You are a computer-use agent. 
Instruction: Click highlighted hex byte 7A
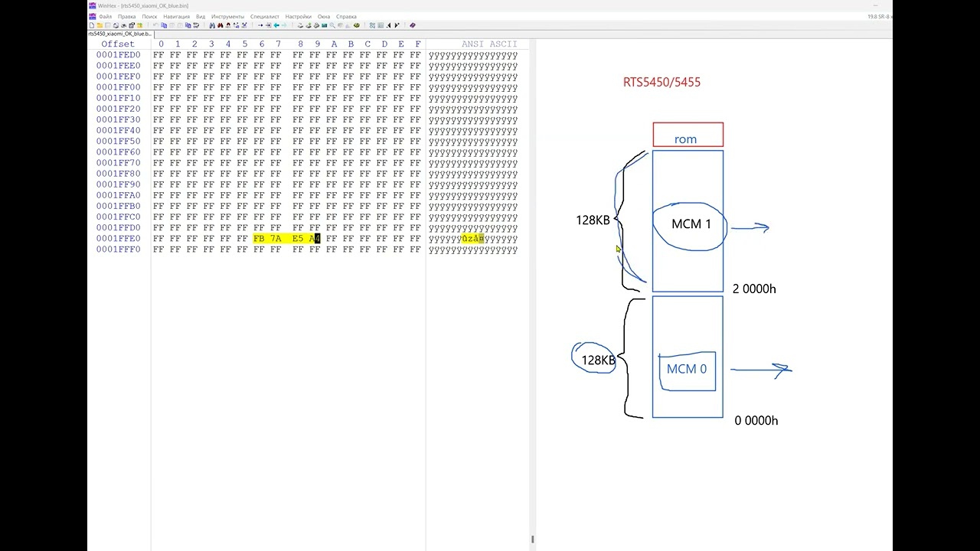point(276,239)
